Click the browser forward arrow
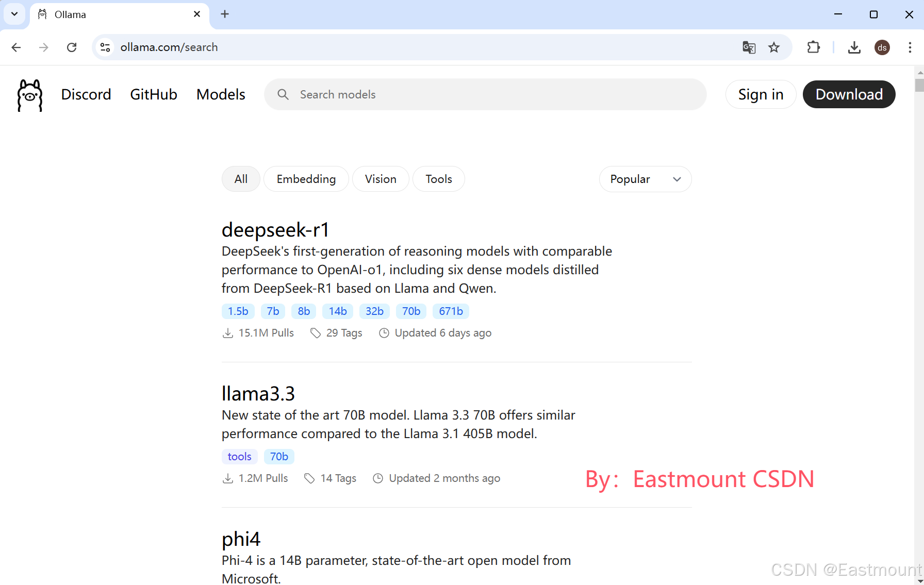Screen dimensions: 924x585 (44, 47)
